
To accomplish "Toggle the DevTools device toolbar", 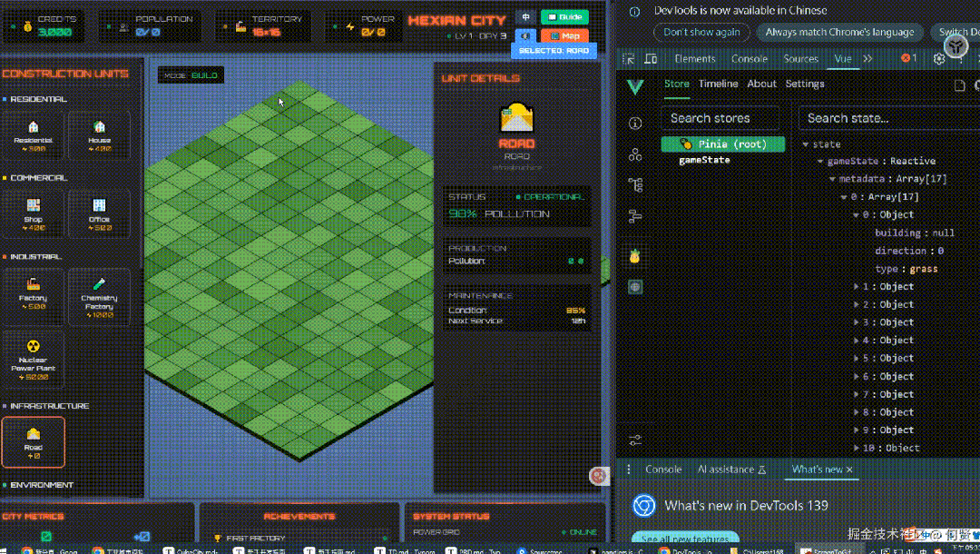I will [651, 59].
